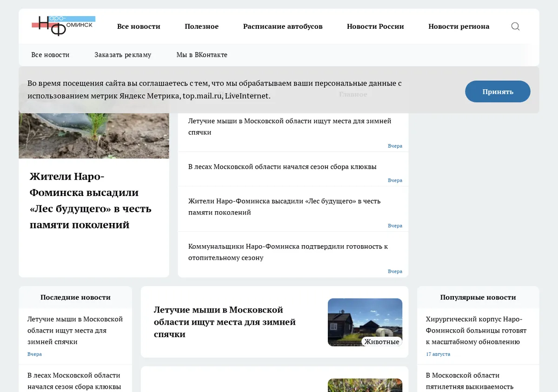Open Новости России section
The width and height of the screenshot is (558, 392).
pyautogui.click(x=375, y=26)
